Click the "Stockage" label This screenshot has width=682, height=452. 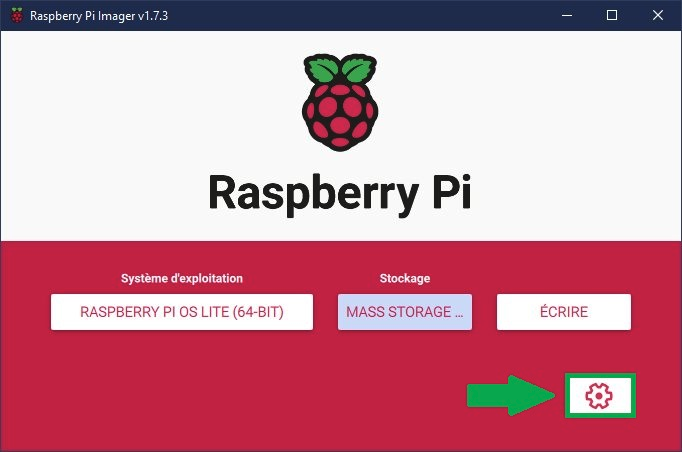[405, 278]
